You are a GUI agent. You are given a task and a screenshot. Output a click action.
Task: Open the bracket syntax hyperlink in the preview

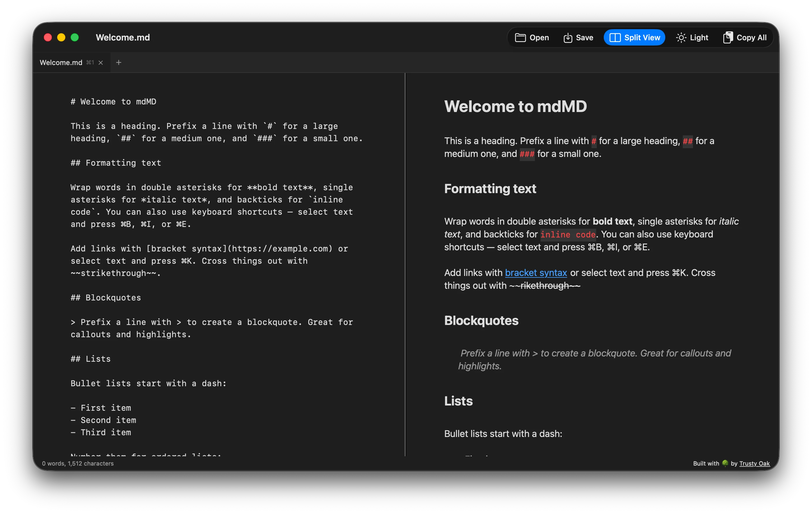coord(536,273)
